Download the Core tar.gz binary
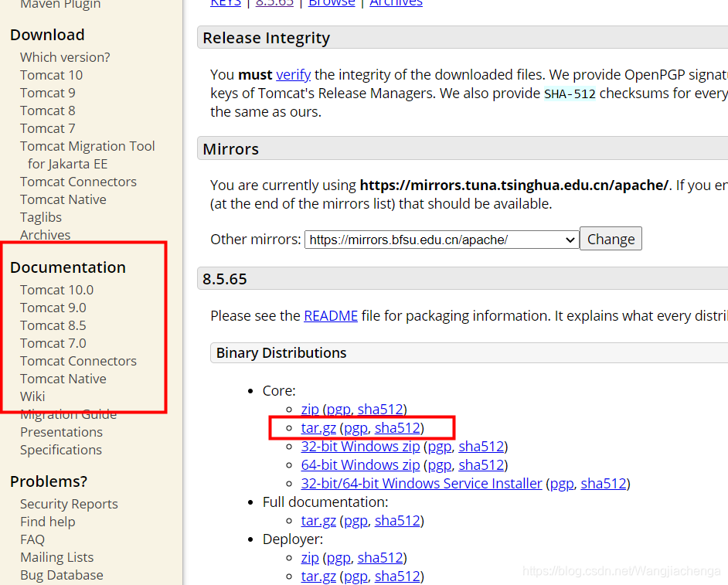728x585 pixels. click(x=318, y=427)
